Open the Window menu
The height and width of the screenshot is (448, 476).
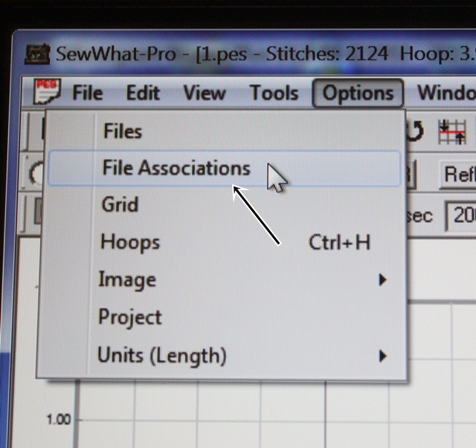(x=446, y=94)
